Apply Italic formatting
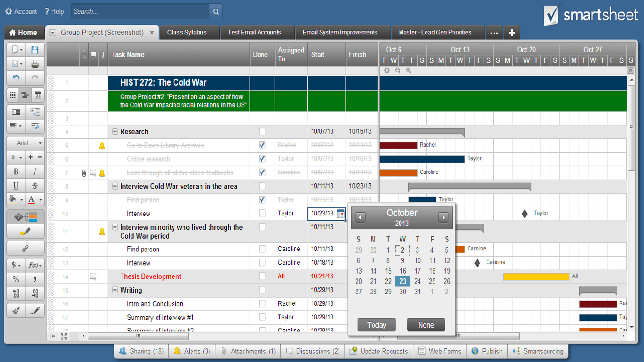 [35, 172]
